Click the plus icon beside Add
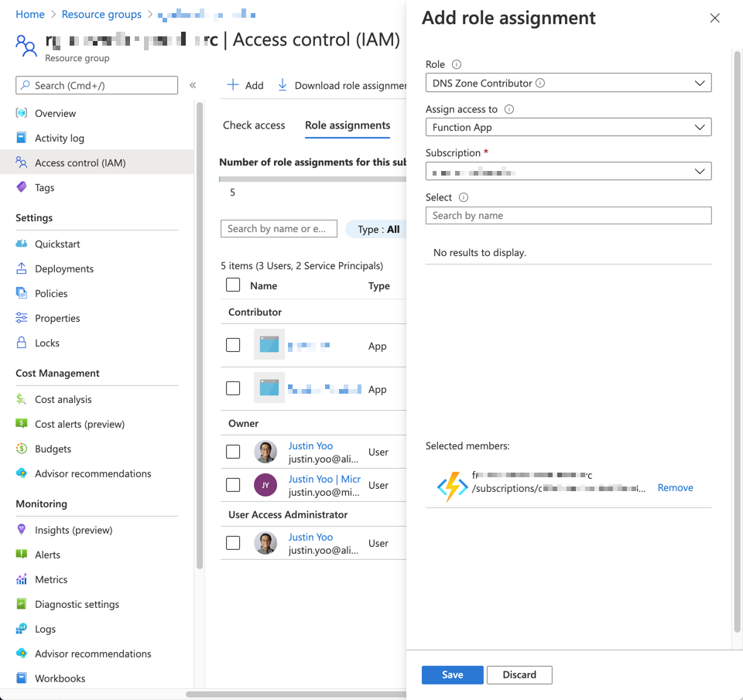Viewport: 743px width, 700px height. (x=233, y=85)
